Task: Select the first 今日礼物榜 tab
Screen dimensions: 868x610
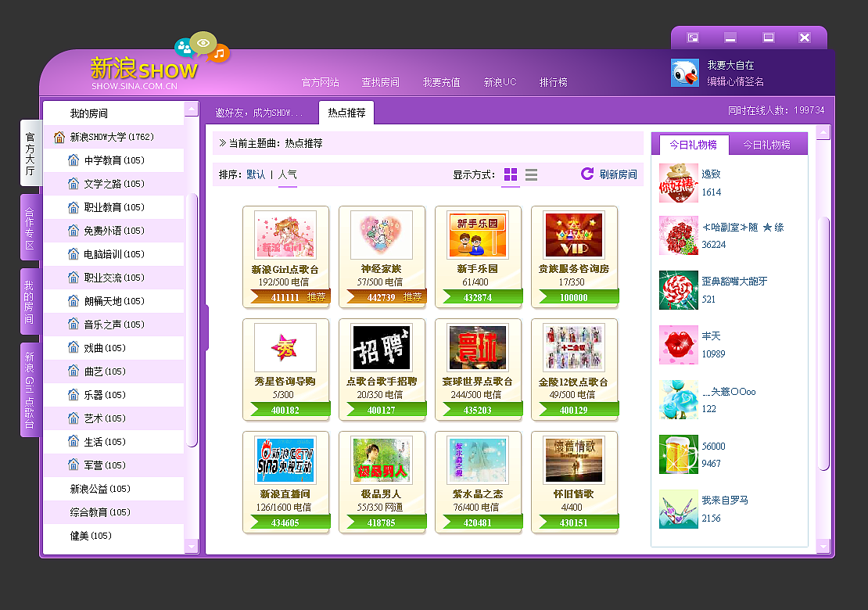Action: pyautogui.click(x=693, y=145)
